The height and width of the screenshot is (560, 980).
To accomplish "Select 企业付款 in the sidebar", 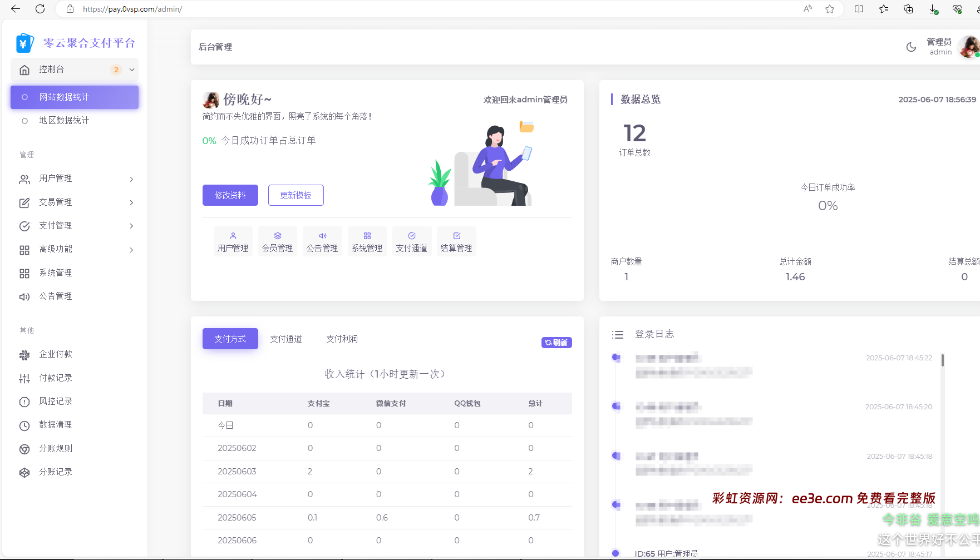I will pyautogui.click(x=55, y=354).
